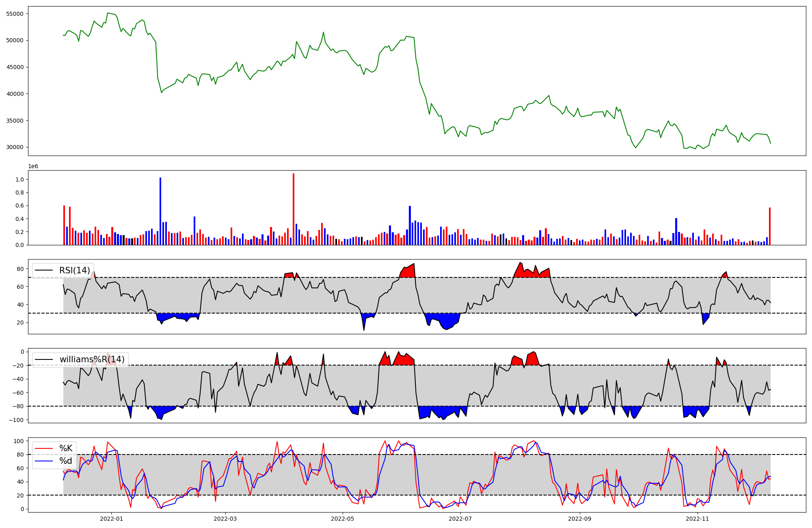Click the 2022-09 x-axis date label

click(x=579, y=519)
